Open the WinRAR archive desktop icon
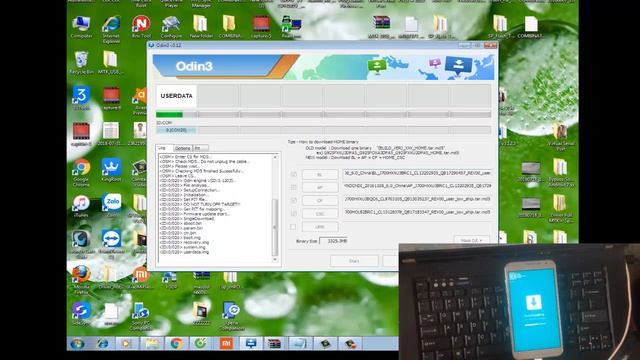 click(x=381, y=27)
